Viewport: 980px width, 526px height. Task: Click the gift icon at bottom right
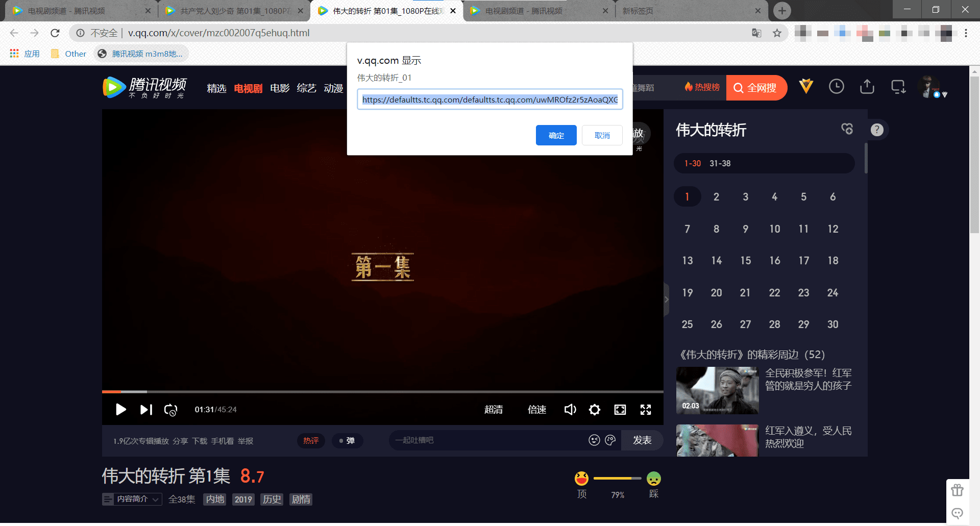(957, 490)
